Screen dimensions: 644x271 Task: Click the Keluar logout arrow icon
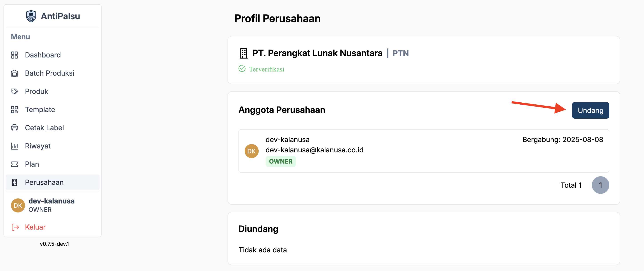(x=15, y=227)
